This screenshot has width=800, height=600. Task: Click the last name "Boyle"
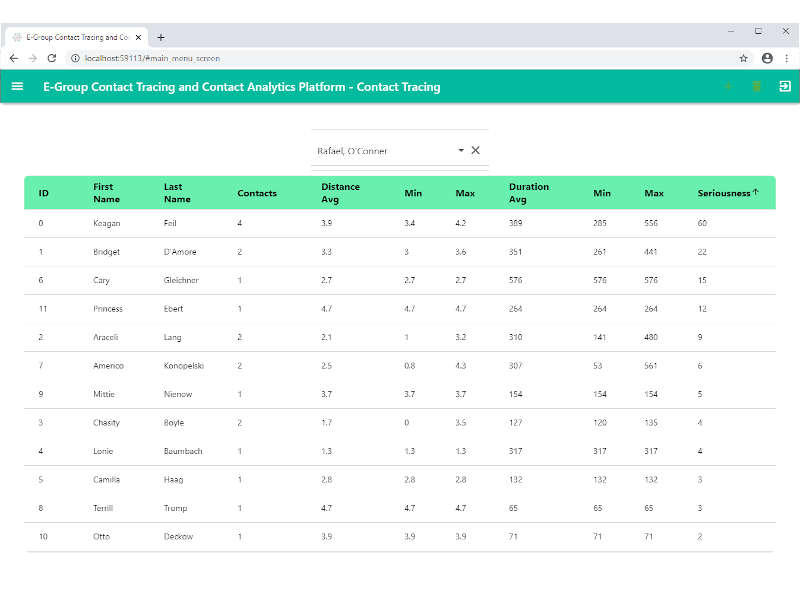tap(174, 422)
